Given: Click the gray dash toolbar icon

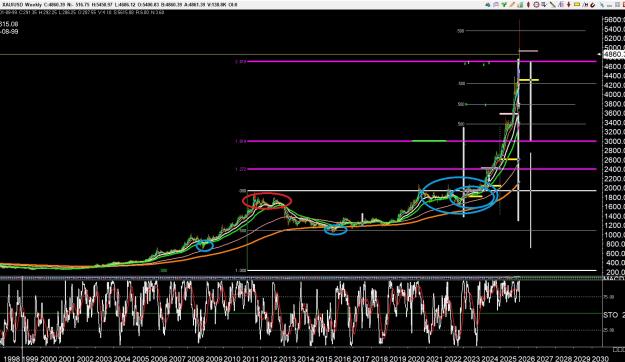Looking at the screenshot, I should click(x=609, y=6).
